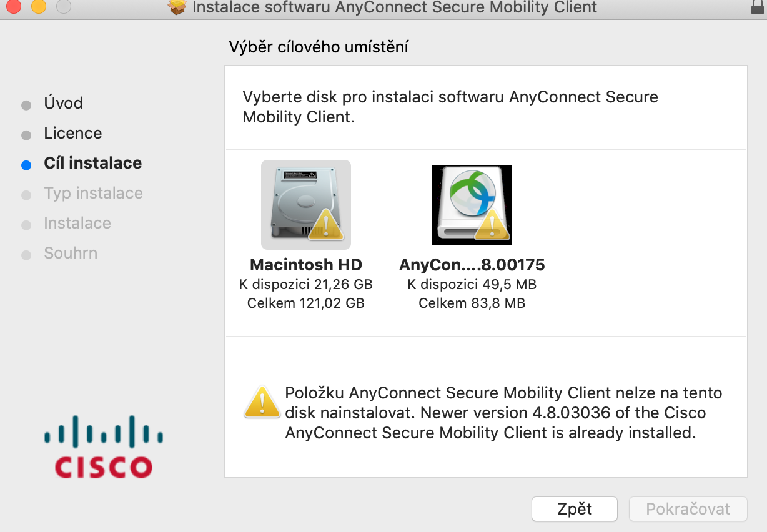Click the Typ instalace step

coord(93,193)
